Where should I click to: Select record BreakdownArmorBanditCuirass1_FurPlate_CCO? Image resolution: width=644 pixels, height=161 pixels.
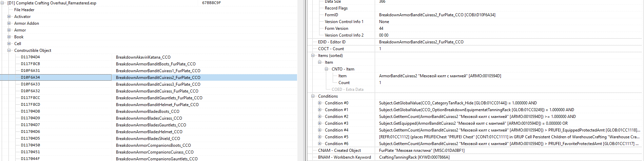tap(158, 71)
